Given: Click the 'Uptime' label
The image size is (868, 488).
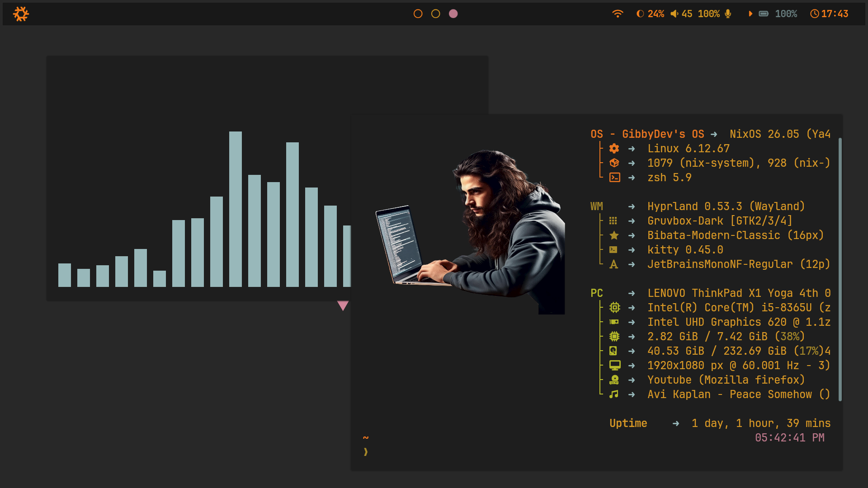Looking at the screenshot, I should (628, 423).
